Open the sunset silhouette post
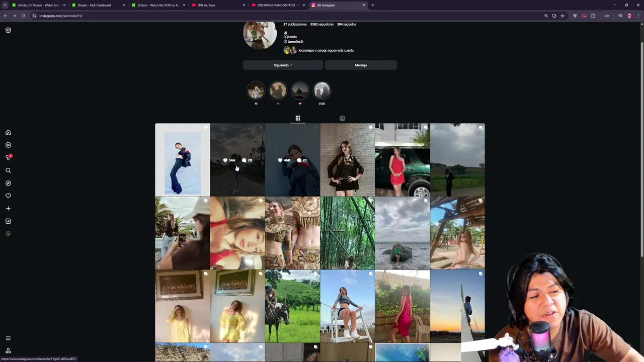The image size is (644, 362). point(457,306)
